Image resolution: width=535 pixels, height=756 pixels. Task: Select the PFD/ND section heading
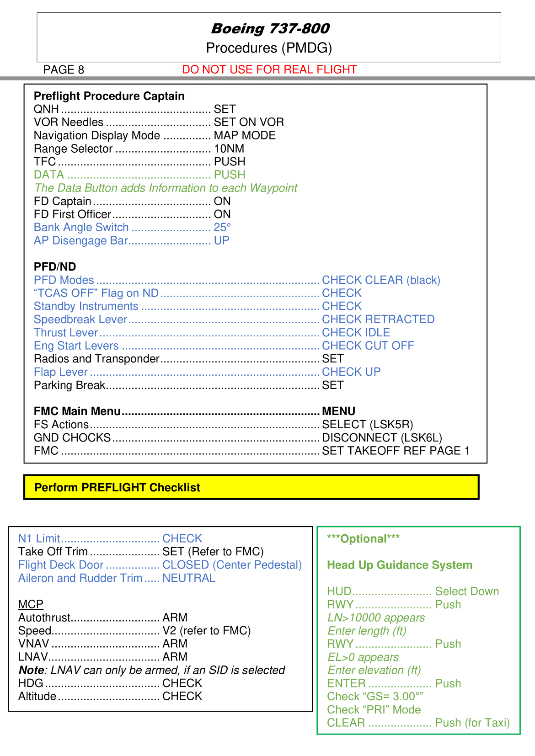point(55,267)
